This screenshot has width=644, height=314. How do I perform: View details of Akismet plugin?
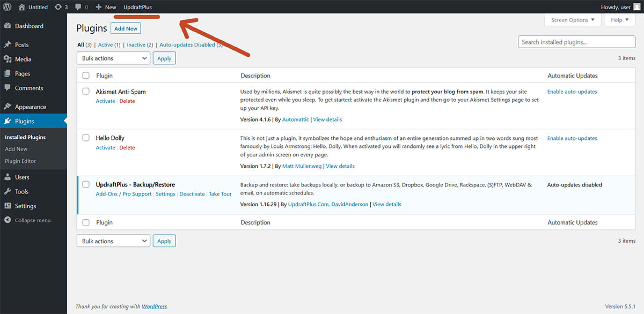point(327,119)
